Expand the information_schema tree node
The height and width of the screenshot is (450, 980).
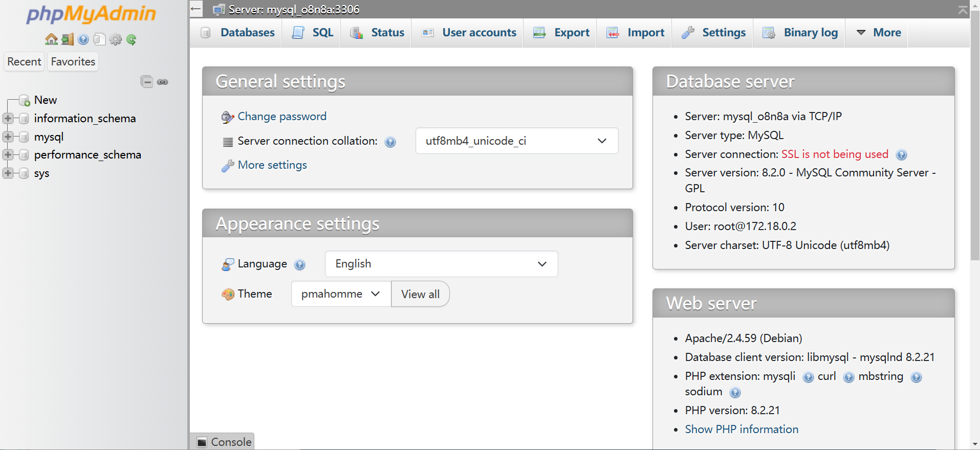pos(8,119)
